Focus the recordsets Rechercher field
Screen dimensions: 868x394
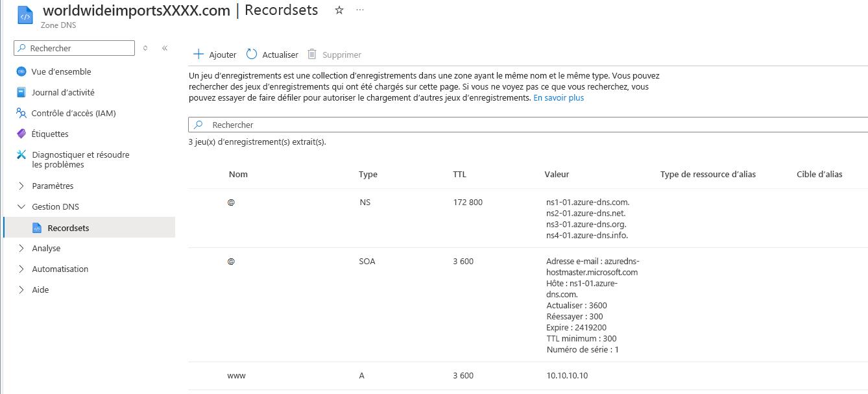coord(528,125)
